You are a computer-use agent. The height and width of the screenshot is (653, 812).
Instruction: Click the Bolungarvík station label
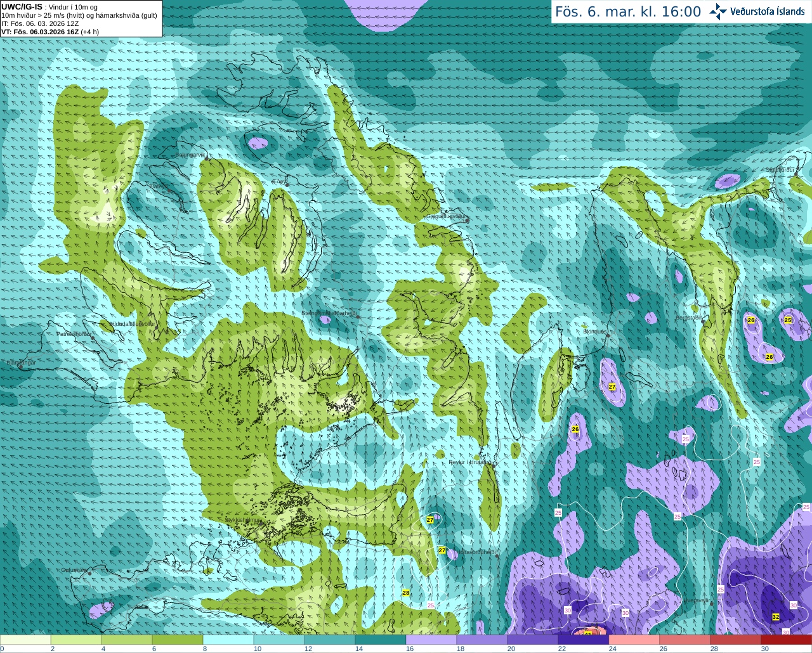(191, 155)
